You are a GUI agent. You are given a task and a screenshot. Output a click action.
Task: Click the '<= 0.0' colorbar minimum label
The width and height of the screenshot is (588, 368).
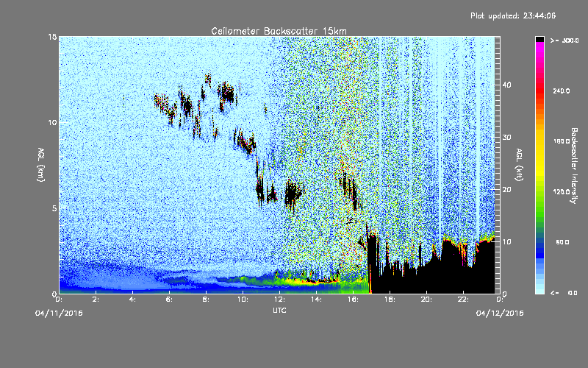pyautogui.click(x=564, y=293)
